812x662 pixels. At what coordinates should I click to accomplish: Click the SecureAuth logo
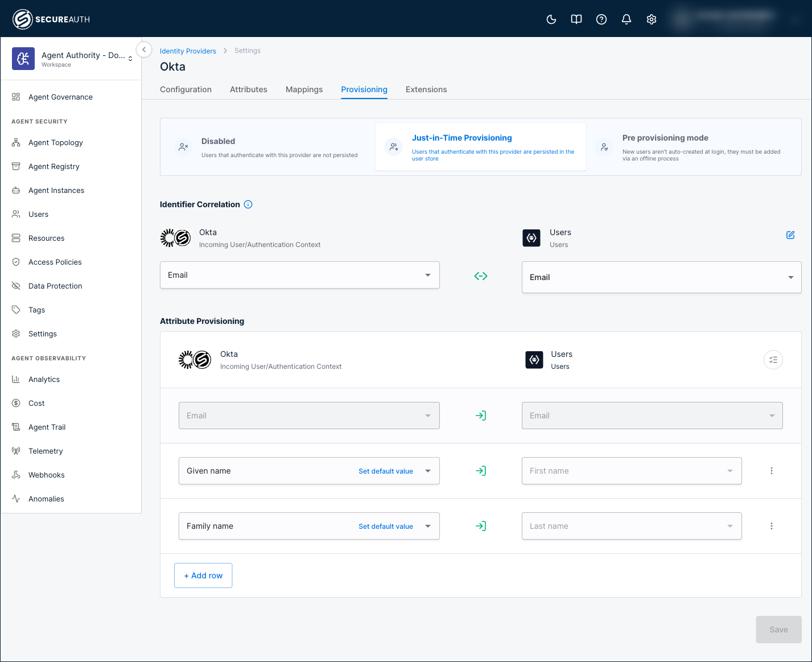[51, 19]
